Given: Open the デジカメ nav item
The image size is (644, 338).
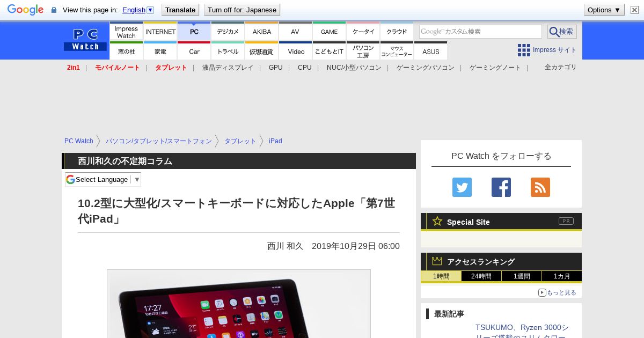Looking at the screenshot, I should [228, 32].
